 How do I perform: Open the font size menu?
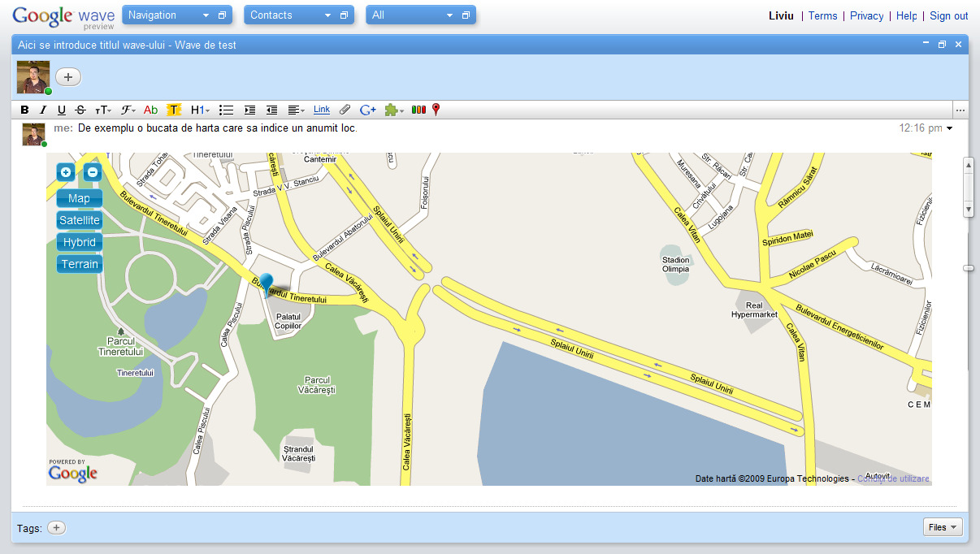(x=103, y=110)
